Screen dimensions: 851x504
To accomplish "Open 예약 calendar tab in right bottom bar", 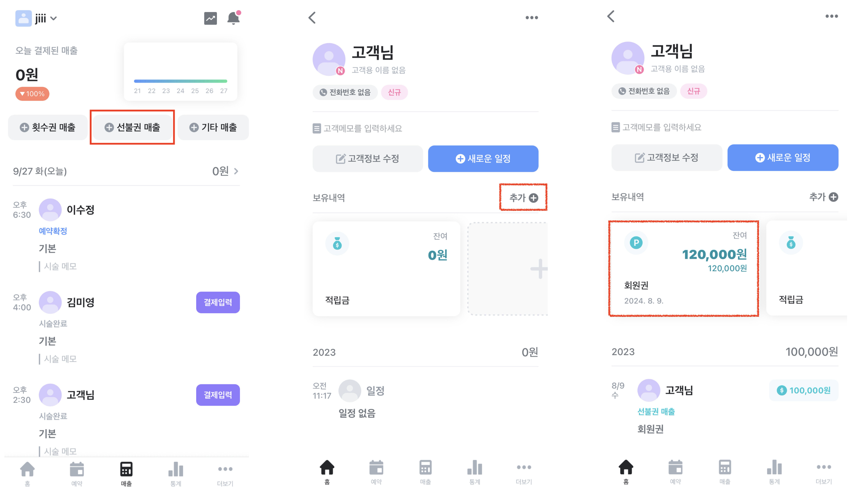I will (675, 472).
